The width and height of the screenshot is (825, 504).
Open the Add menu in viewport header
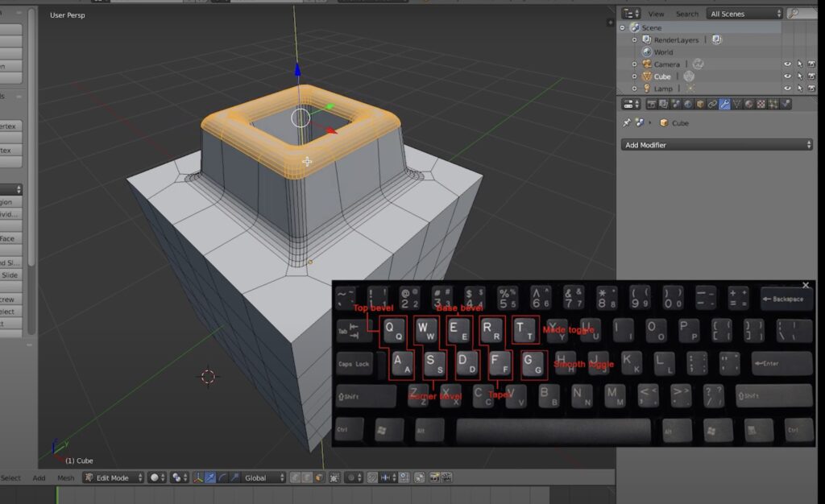point(39,477)
